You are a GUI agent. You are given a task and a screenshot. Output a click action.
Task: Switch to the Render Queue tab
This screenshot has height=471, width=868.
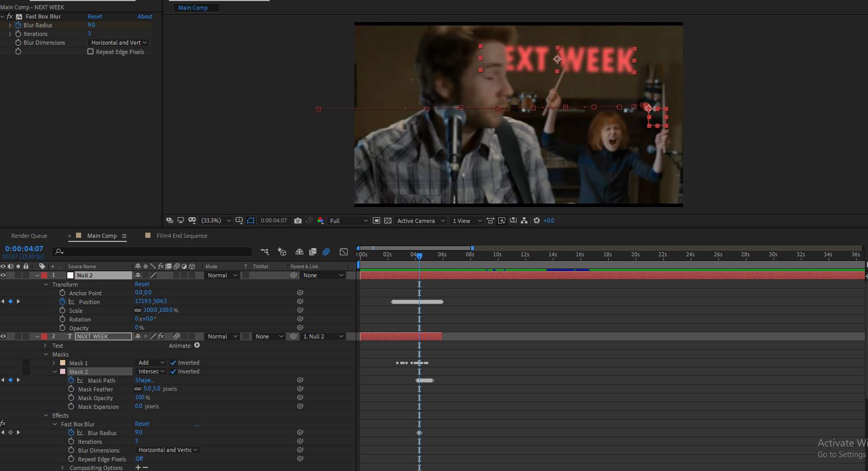(x=29, y=235)
